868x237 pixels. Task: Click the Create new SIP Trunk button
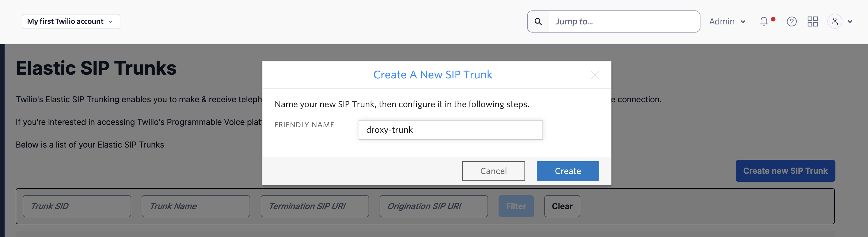point(785,171)
